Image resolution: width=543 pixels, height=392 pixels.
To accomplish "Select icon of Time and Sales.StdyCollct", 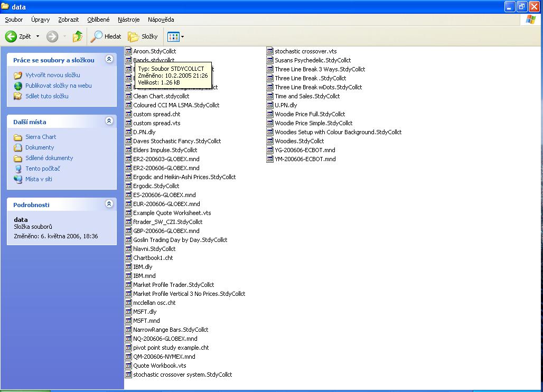I will pos(270,96).
